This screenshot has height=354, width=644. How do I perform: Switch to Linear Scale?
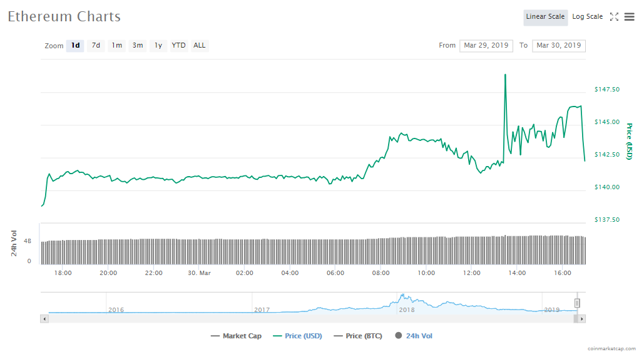(545, 17)
